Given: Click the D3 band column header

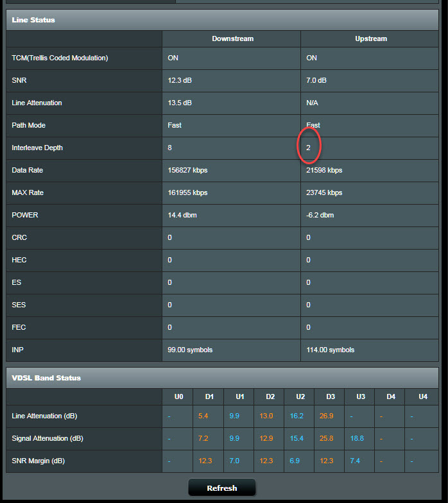Looking at the screenshot, I should (x=331, y=396).
